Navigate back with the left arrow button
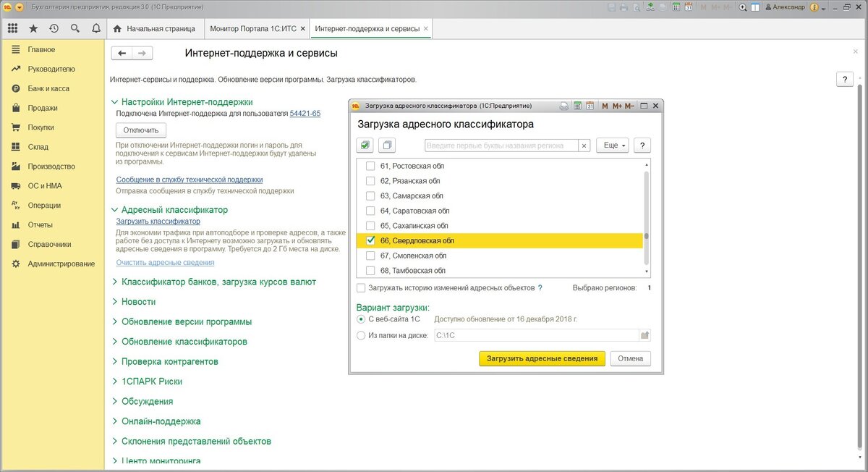This screenshot has width=868, height=472. click(122, 54)
